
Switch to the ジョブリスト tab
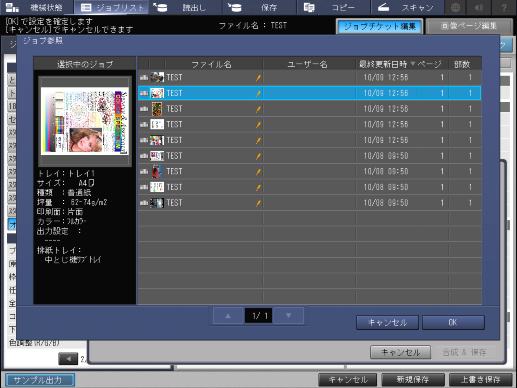coord(112,7)
